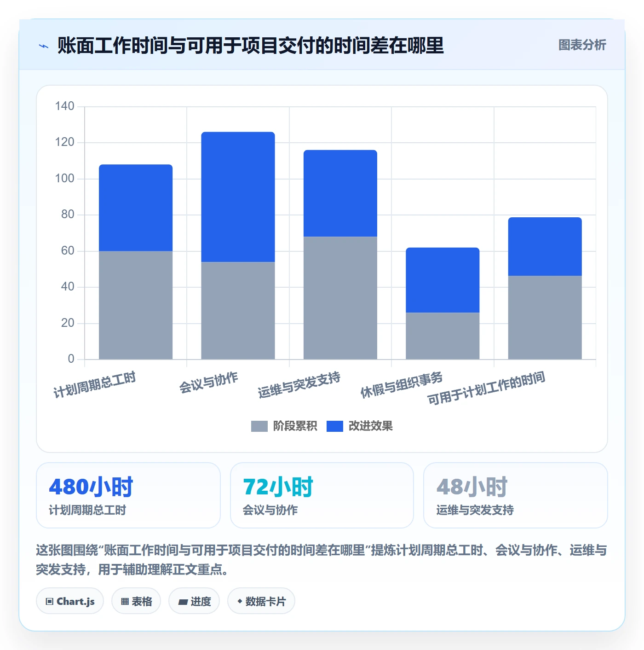Click the blue bar segment for 休假与组织事务

[x=443, y=280]
